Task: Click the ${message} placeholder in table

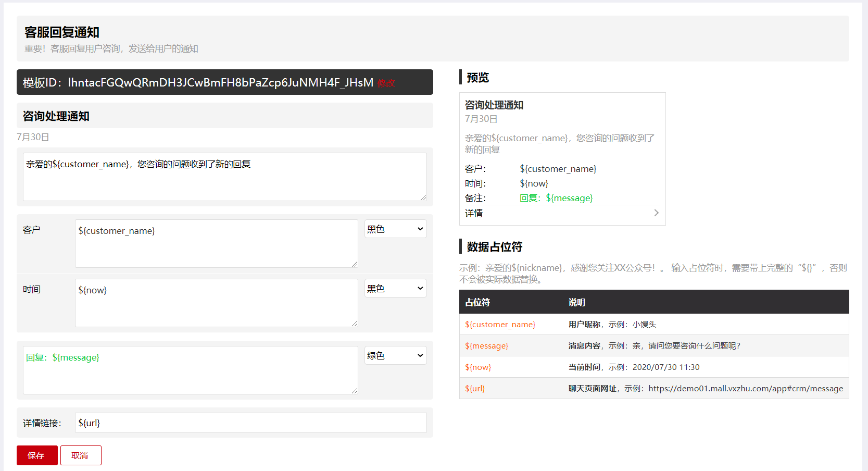Action: (x=486, y=346)
